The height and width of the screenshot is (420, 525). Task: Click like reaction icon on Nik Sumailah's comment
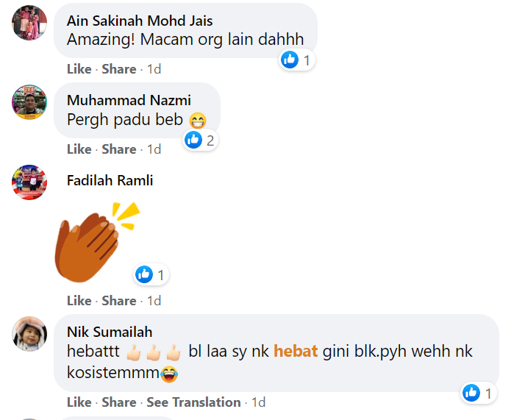tap(471, 394)
